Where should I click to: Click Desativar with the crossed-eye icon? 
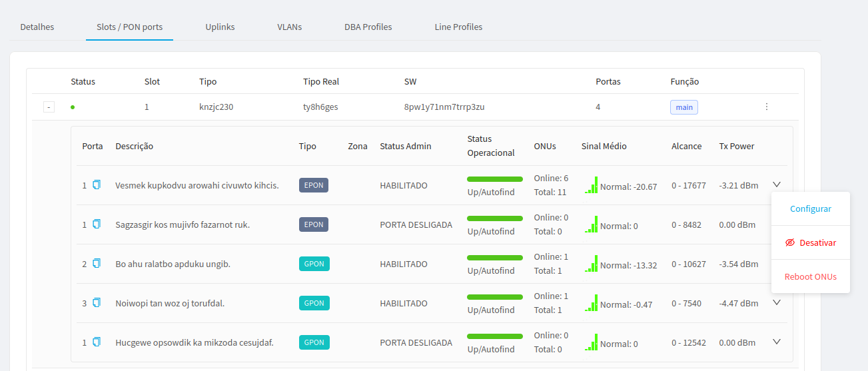coord(810,243)
